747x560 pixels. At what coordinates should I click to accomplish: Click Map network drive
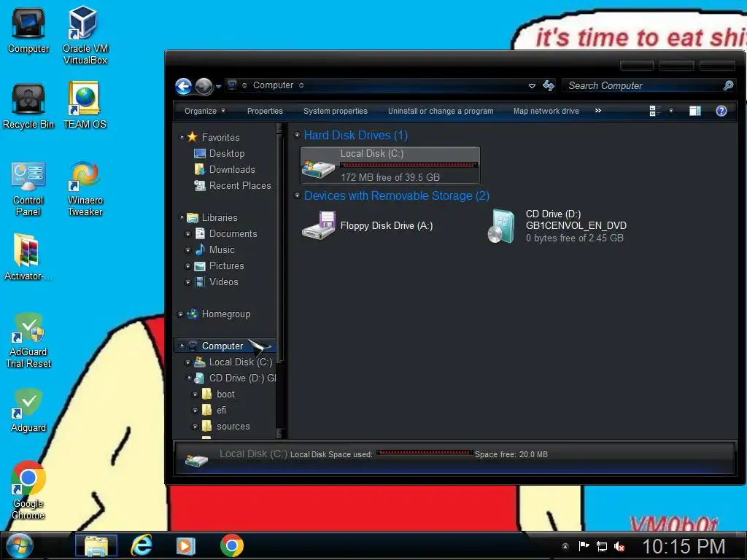click(x=546, y=111)
